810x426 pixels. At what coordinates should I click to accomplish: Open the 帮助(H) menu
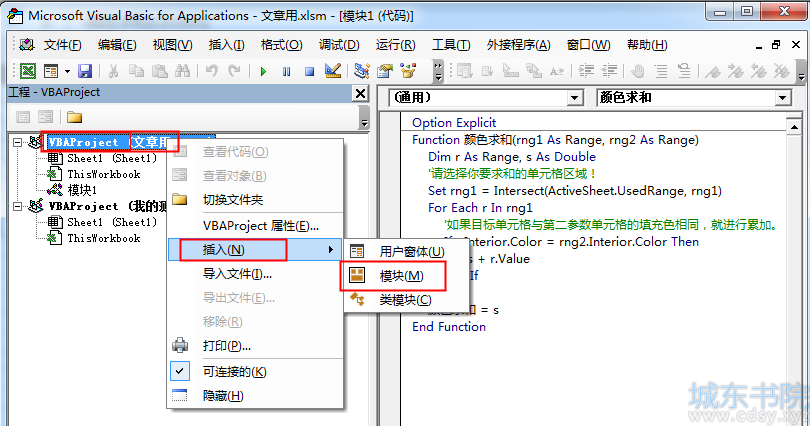(x=647, y=45)
